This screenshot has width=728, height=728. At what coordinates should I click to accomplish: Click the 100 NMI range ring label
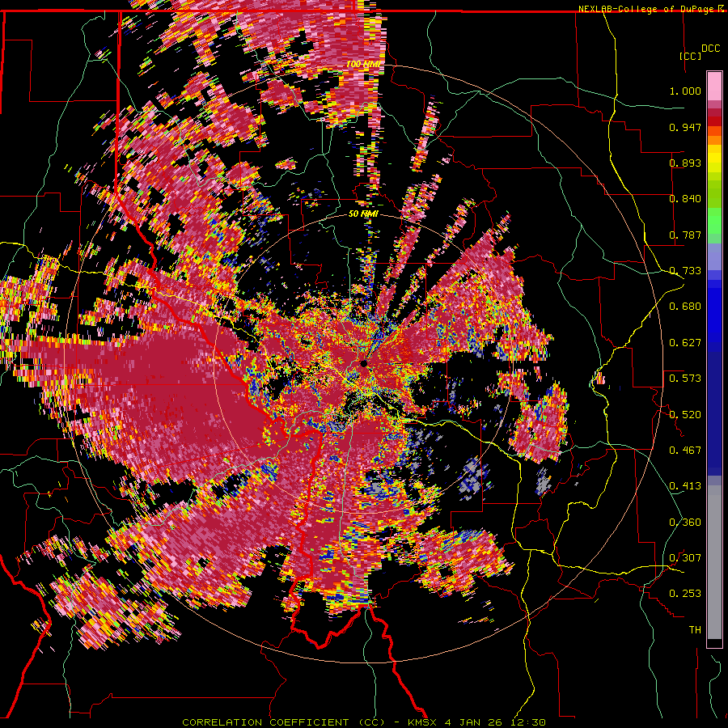click(x=363, y=64)
